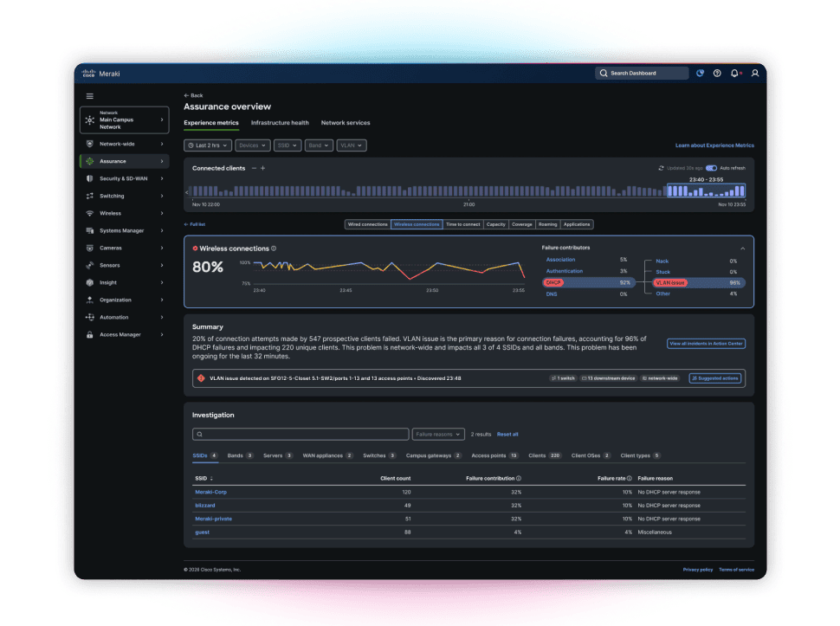The image size is (840, 626).
Task: Click the Cameras sidebar icon
Action: tap(90, 248)
